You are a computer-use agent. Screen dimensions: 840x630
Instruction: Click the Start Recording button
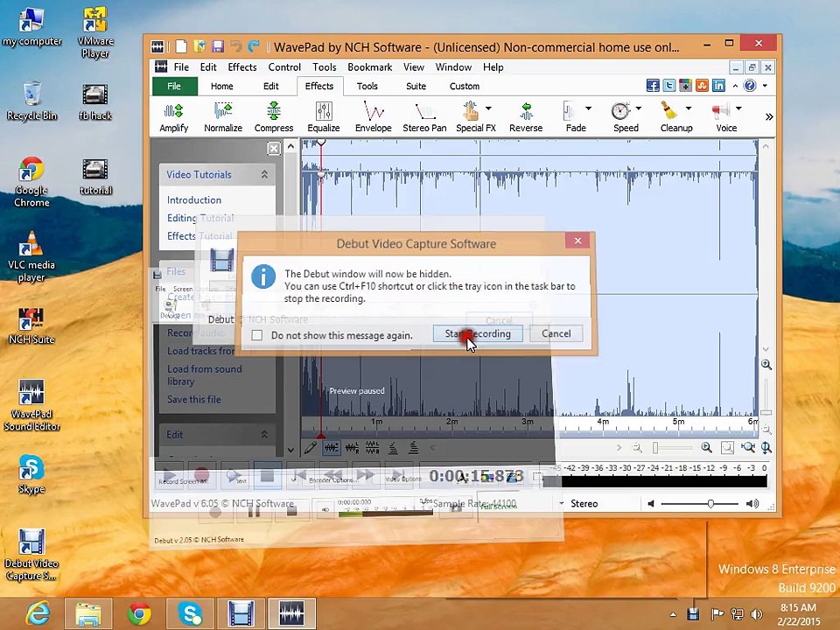(478, 333)
